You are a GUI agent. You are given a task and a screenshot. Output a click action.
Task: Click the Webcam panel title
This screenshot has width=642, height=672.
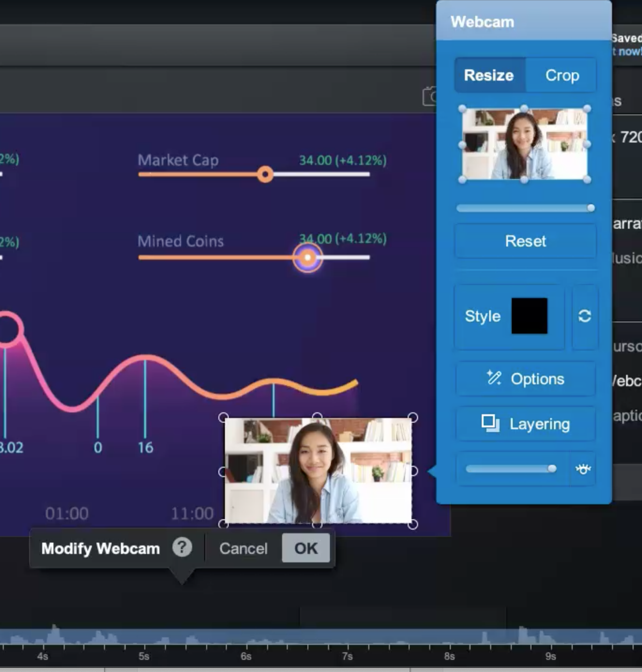point(482,22)
